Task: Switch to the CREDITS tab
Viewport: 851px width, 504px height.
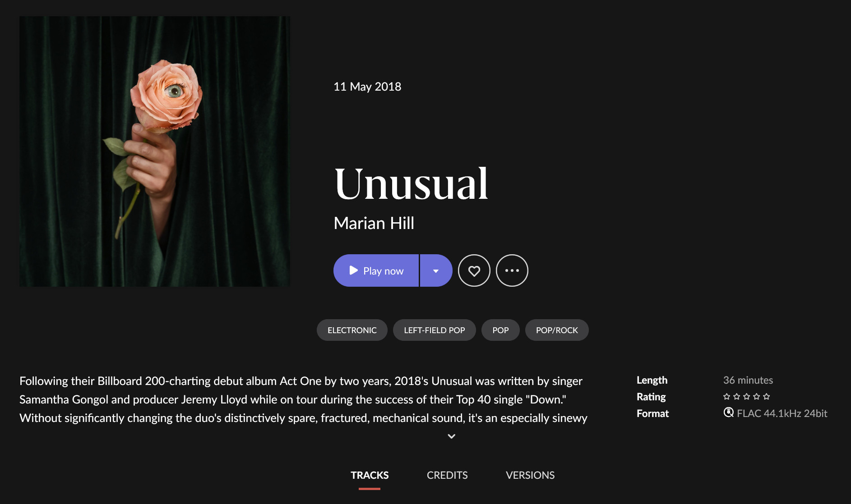Action: tap(447, 475)
